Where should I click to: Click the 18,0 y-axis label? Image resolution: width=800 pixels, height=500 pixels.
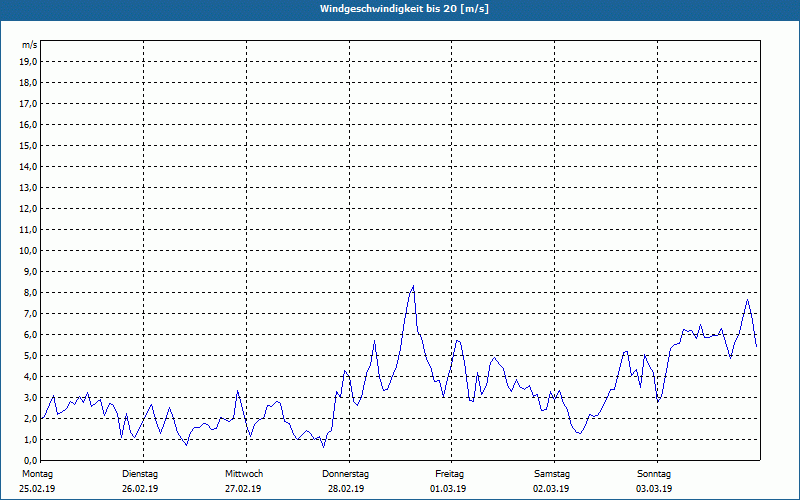[28, 83]
